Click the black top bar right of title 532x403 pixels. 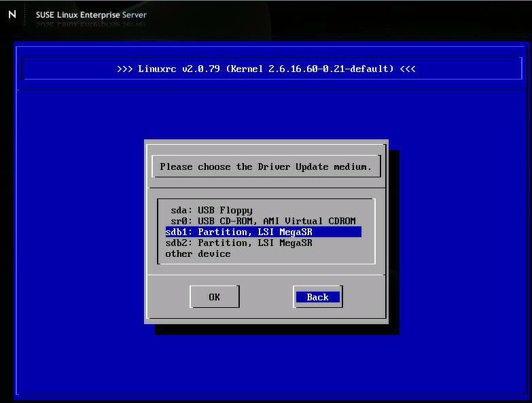[x=340, y=15]
